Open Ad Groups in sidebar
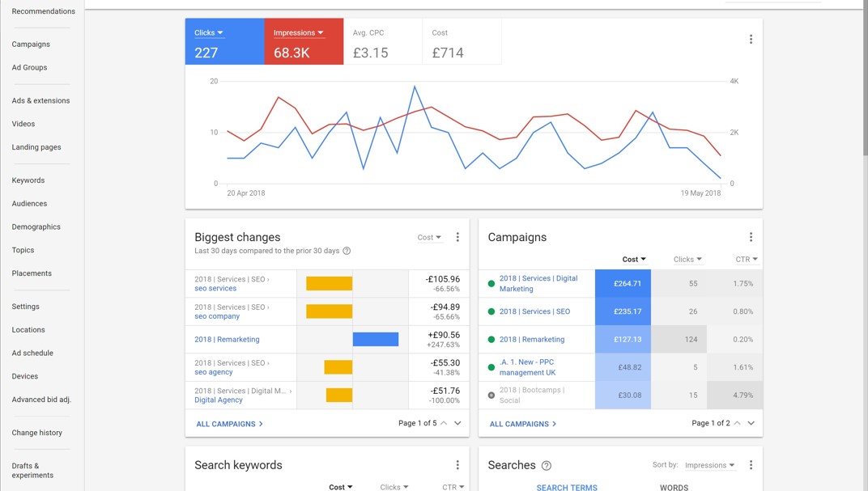The height and width of the screenshot is (491, 868). [x=29, y=67]
